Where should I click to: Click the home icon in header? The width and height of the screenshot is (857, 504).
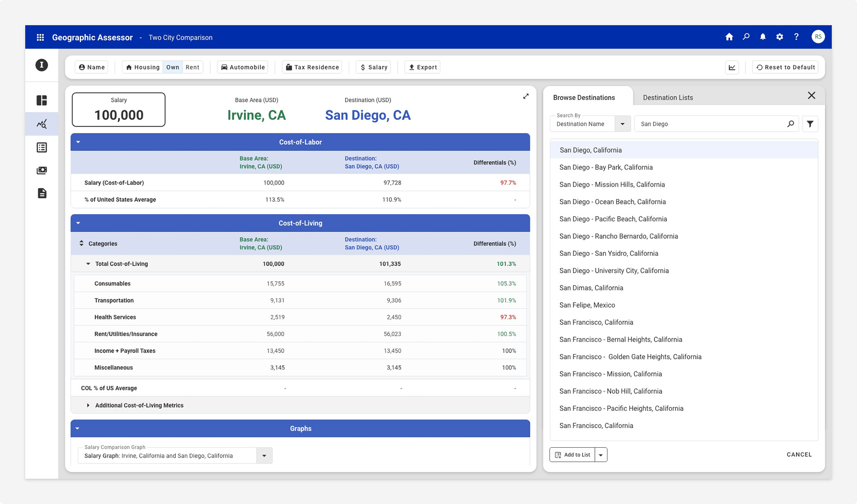[729, 37]
